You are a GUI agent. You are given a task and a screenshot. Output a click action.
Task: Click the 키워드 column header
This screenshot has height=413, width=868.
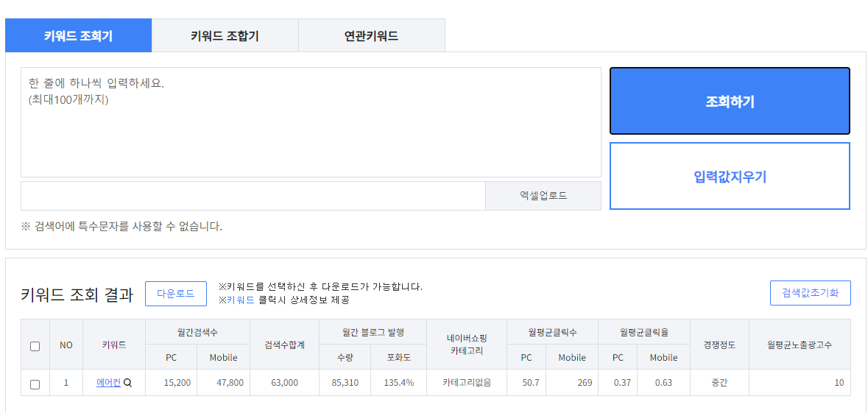click(x=114, y=345)
